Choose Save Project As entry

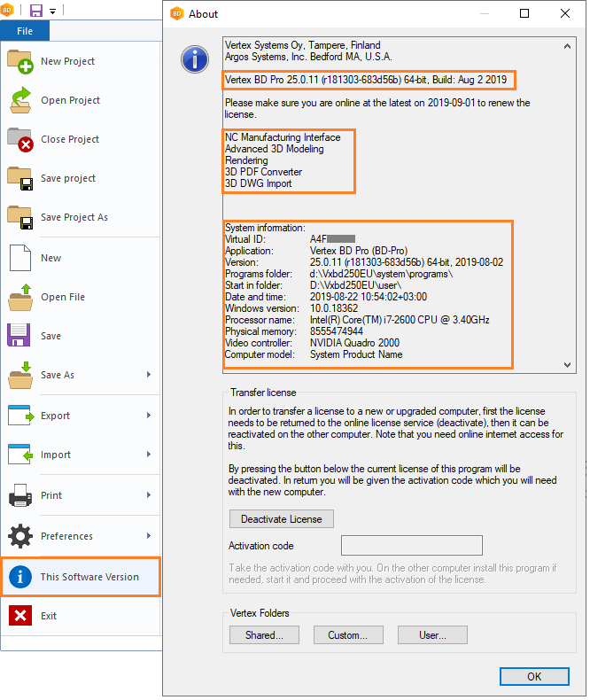pyautogui.click(x=81, y=217)
